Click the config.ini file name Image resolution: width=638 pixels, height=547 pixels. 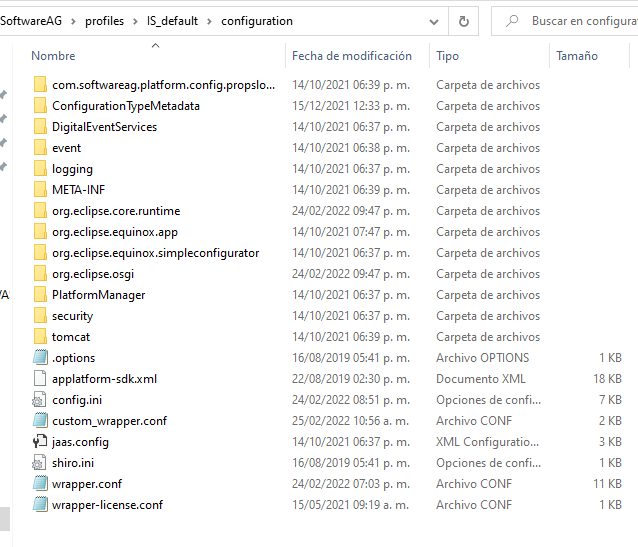click(77, 400)
